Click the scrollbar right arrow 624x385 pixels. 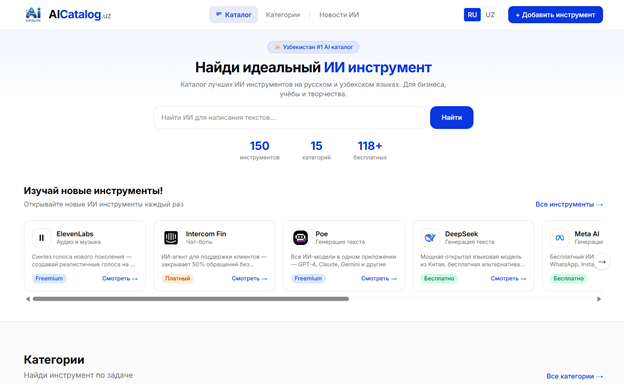[599, 299]
